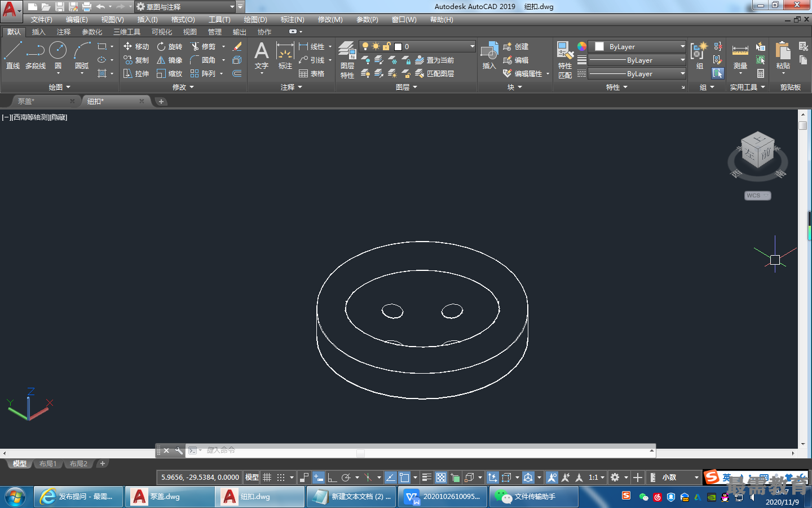The height and width of the screenshot is (508, 812).
Task: Toggle snap mode in status bar
Action: [281, 478]
